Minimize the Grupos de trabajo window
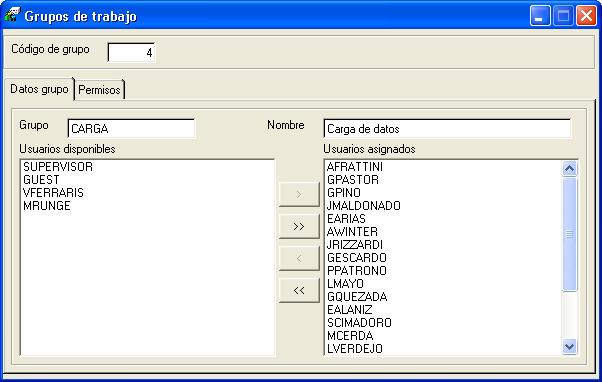Screen dimensions: 602x382 [540, 16]
